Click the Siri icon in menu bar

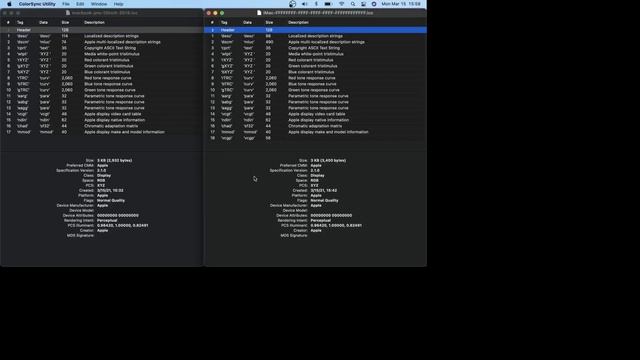[374, 4]
